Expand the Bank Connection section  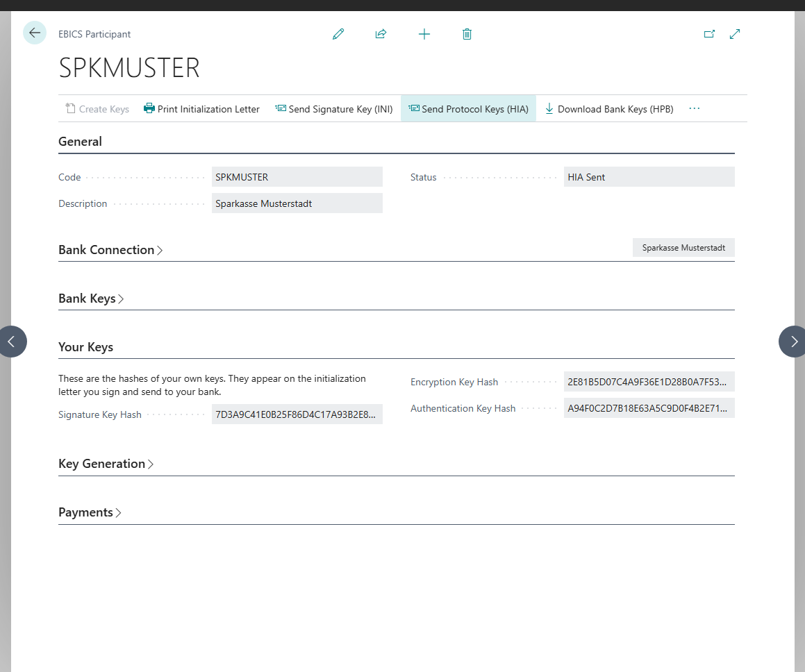[110, 250]
